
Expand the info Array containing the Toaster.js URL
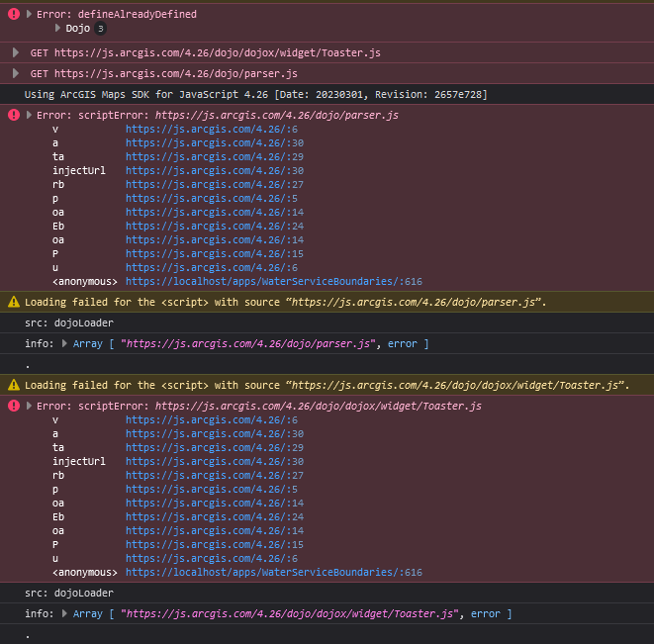coord(66,613)
